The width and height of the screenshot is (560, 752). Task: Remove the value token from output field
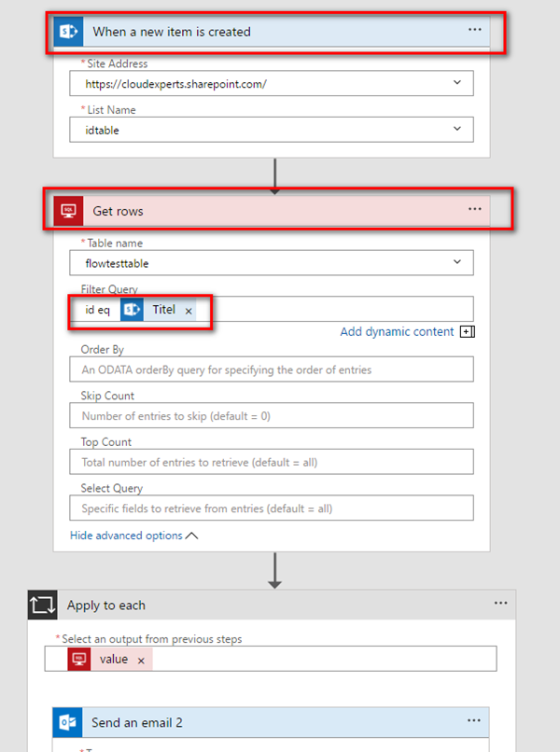click(x=141, y=660)
